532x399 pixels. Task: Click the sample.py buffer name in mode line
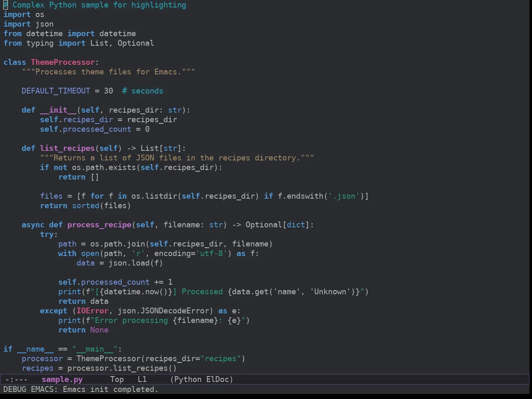click(62, 379)
